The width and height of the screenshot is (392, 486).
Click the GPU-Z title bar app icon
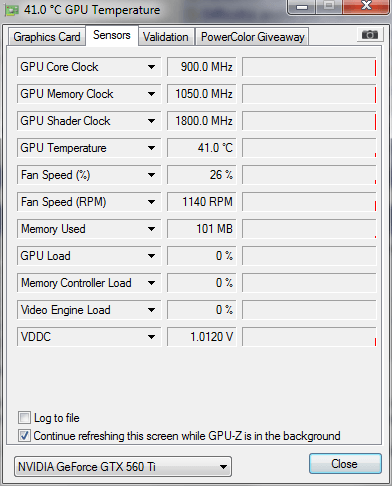point(12,11)
